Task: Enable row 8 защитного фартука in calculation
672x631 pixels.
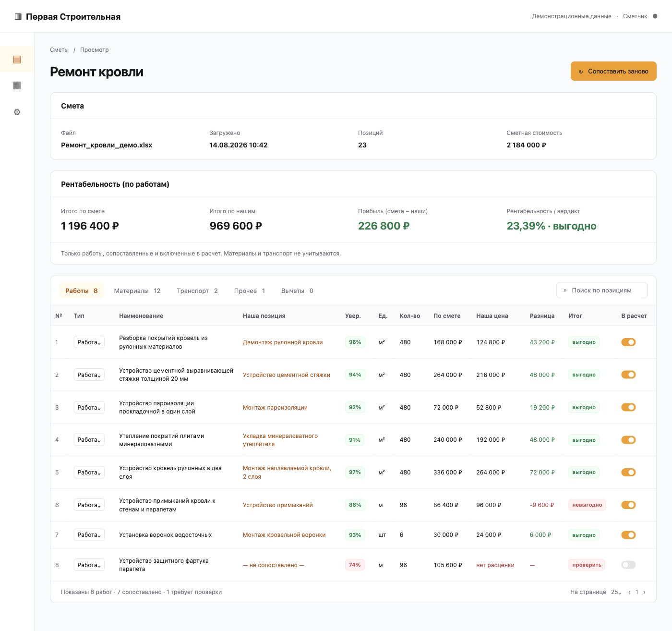Action: (628, 565)
